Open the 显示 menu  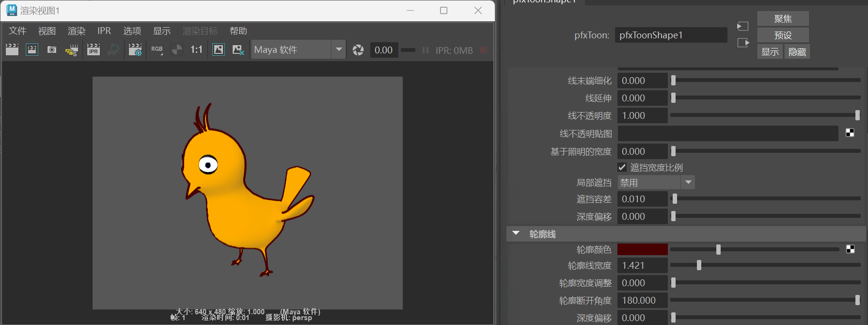point(162,31)
